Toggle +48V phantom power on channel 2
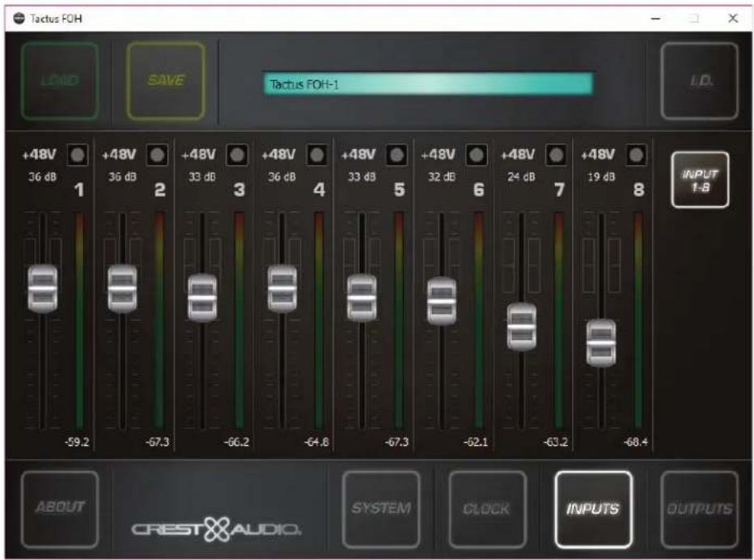Screen dimensions: 754x560 (x=157, y=155)
